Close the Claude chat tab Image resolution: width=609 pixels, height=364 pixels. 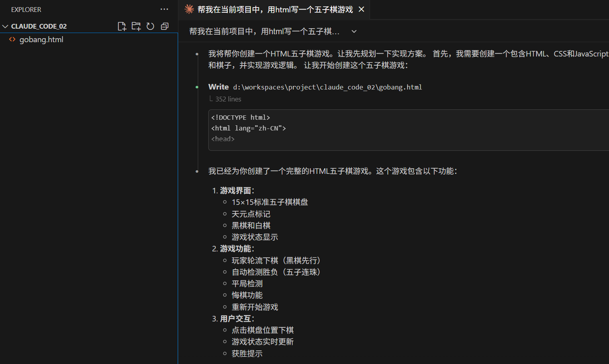pyautogui.click(x=361, y=9)
